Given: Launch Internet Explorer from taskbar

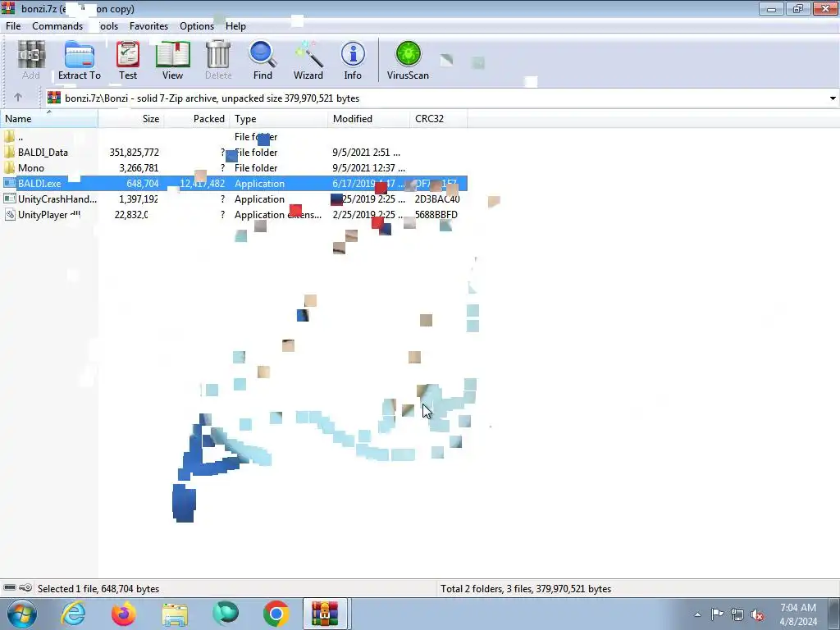Looking at the screenshot, I should [73, 614].
